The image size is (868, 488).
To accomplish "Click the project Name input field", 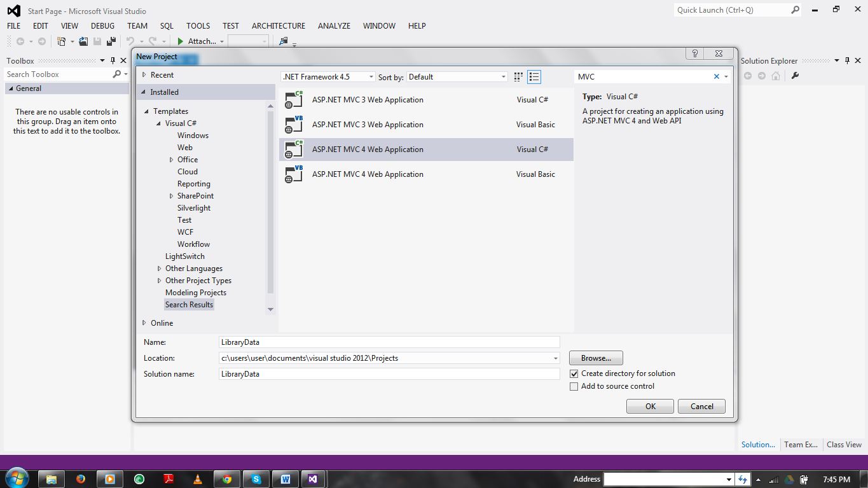I will pyautogui.click(x=389, y=342).
